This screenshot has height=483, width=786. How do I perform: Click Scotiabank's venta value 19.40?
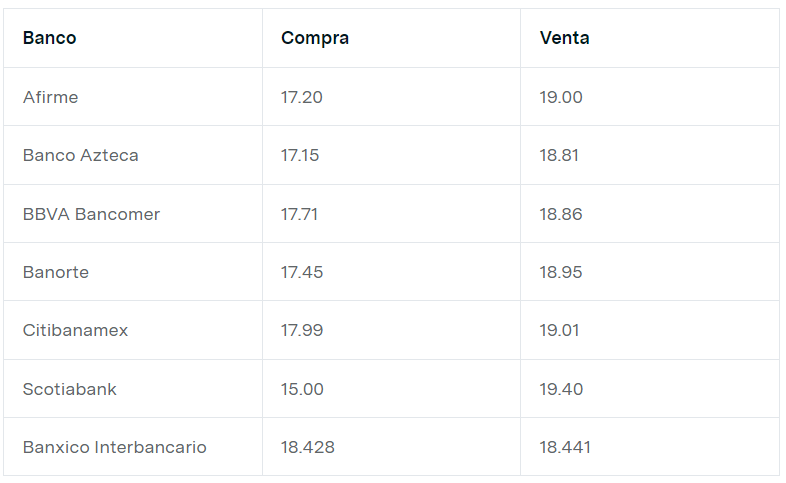pos(561,389)
